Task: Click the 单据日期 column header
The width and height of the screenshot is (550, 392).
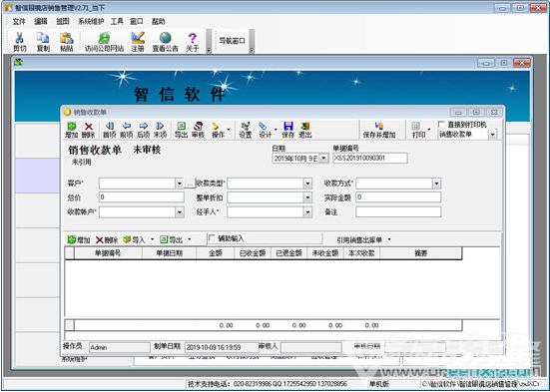Action: pyautogui.click(x=169, y=253)
